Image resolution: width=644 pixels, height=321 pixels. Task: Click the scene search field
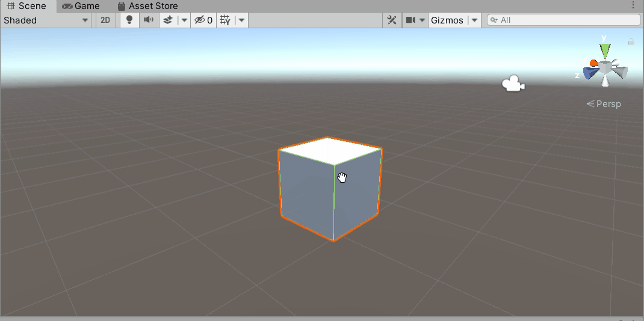(566, 20)
